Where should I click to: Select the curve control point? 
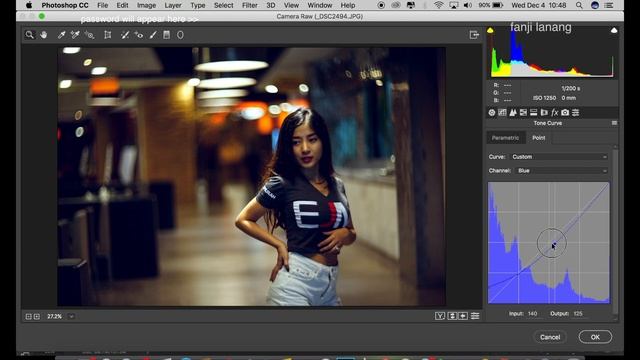pos(554,244)
